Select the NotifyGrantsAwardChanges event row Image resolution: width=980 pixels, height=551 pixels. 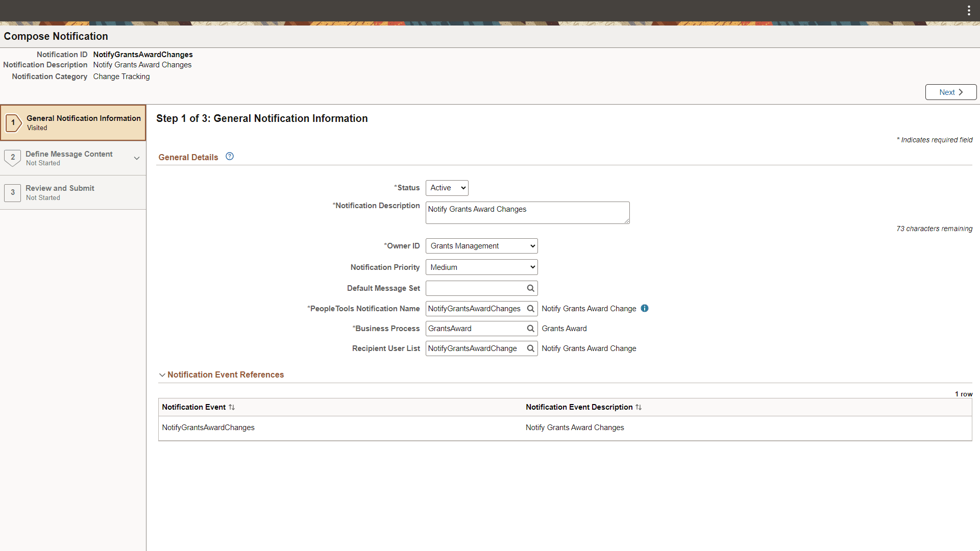[x=208, y=428]
